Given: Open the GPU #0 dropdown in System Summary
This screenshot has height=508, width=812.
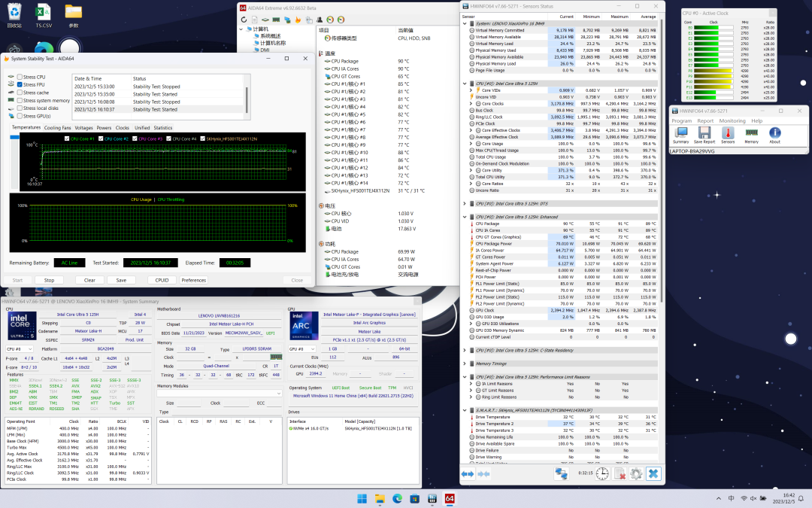Looking at the screenshot, I should click(x=302, y=349).
